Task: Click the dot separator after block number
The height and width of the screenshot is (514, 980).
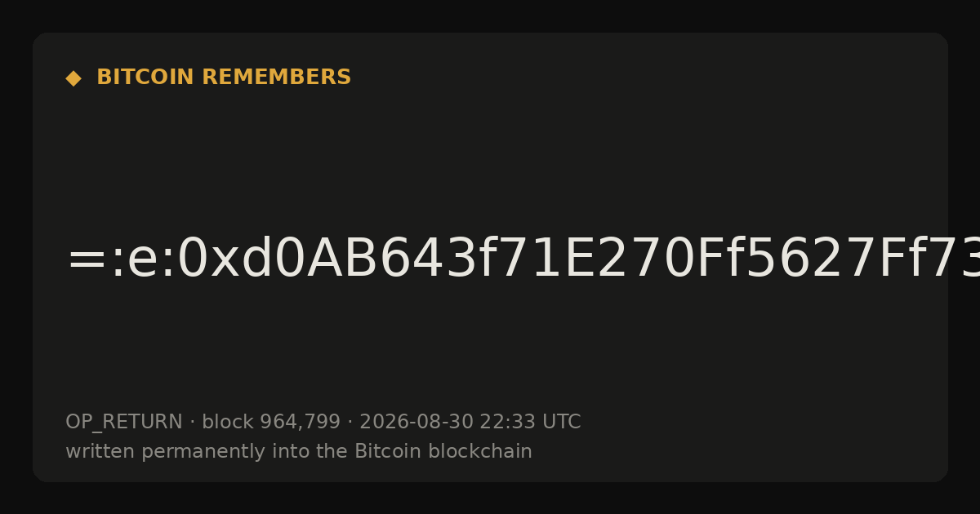Action: (350, 422)
